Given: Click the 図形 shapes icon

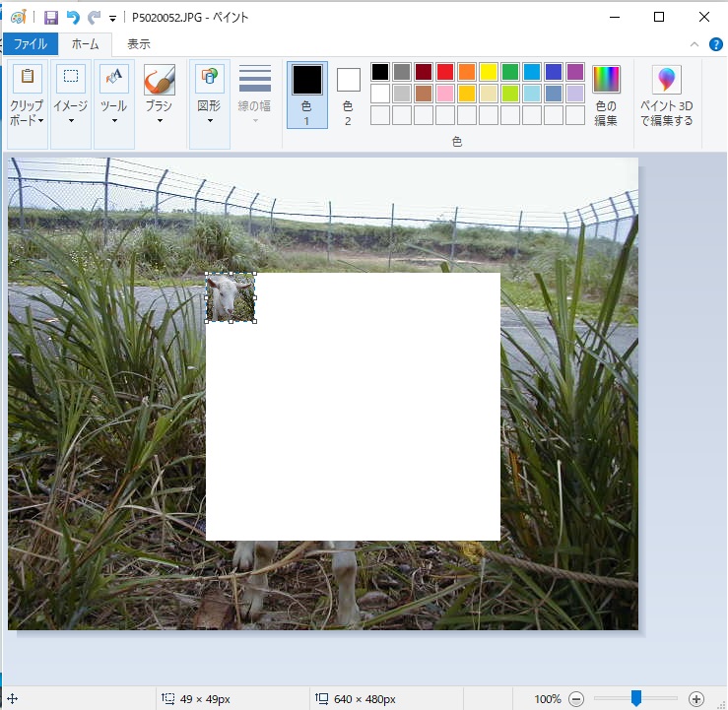Looking at the screenshot, I should pos(210,78).
